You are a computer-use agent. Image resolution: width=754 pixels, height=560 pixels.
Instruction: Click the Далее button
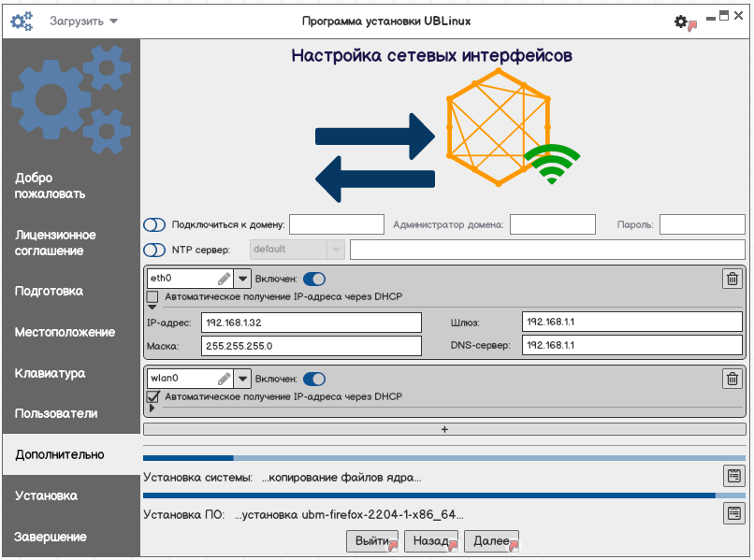point(491,541)
